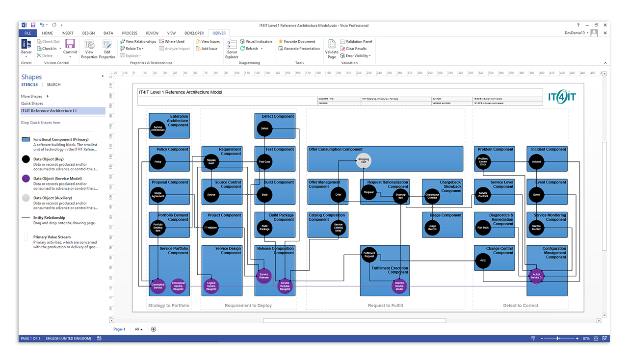
Task: Open DevDemo10 account dropdown
Action: coord(577,33)
